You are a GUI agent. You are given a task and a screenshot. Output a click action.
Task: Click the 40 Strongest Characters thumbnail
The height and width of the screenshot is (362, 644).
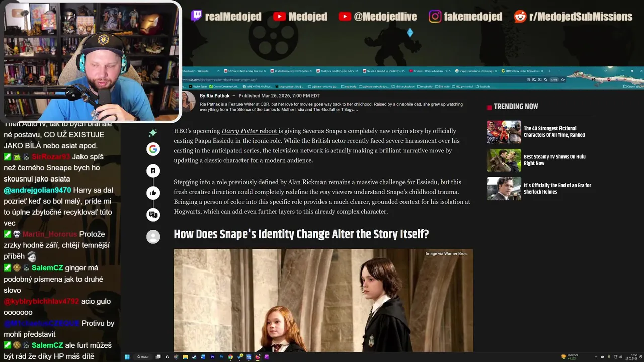click(x=504, y=132)
